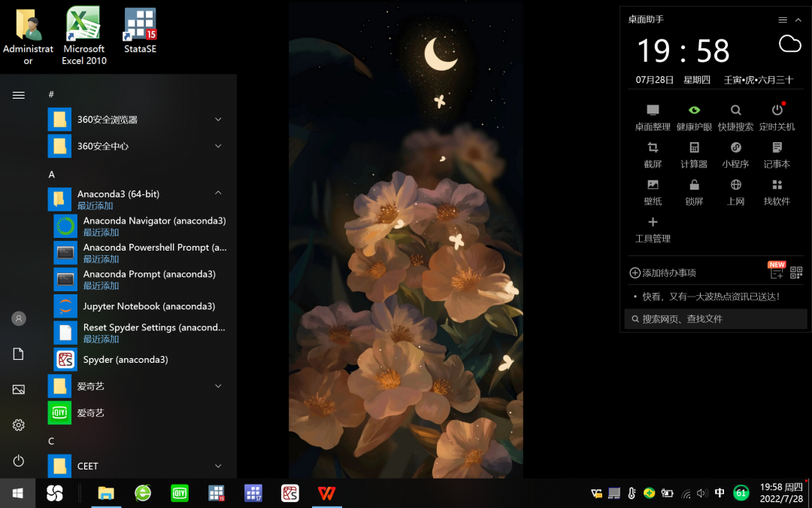Viewport: 812px width, 508px height.
Task: Collapse the Anaconda3 (64-bit) folder
Action: point(140,199)
